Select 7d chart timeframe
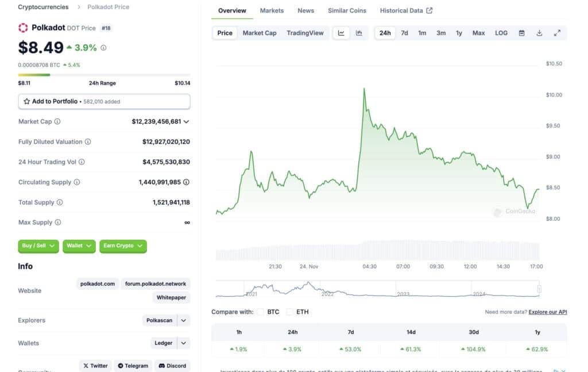Screen dimensions: 588x372 coord(404,33)
